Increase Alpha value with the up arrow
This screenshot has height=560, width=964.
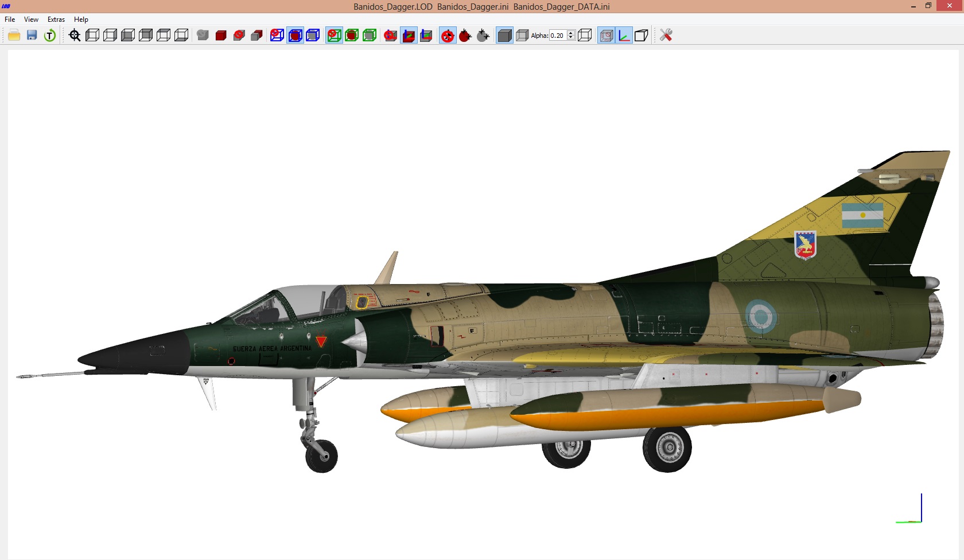pos(571,33)
